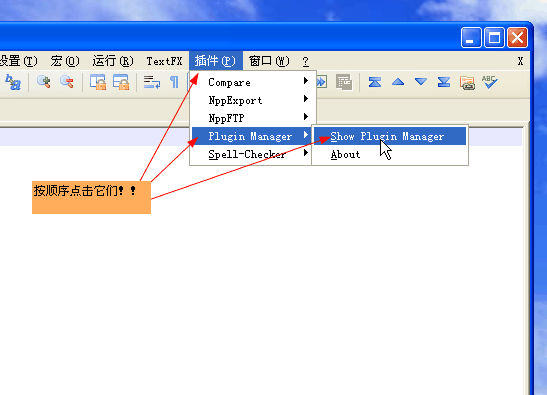The image size is (547, 395).
Task: Click the down triangle next difference icon
Action: [421, 82]
